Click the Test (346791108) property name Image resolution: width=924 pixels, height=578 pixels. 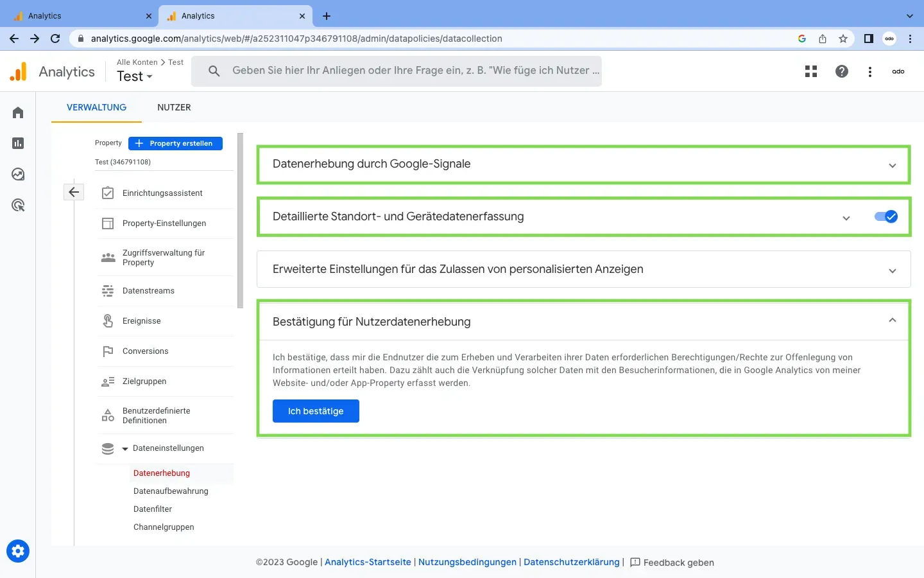(x=123, y=162)
